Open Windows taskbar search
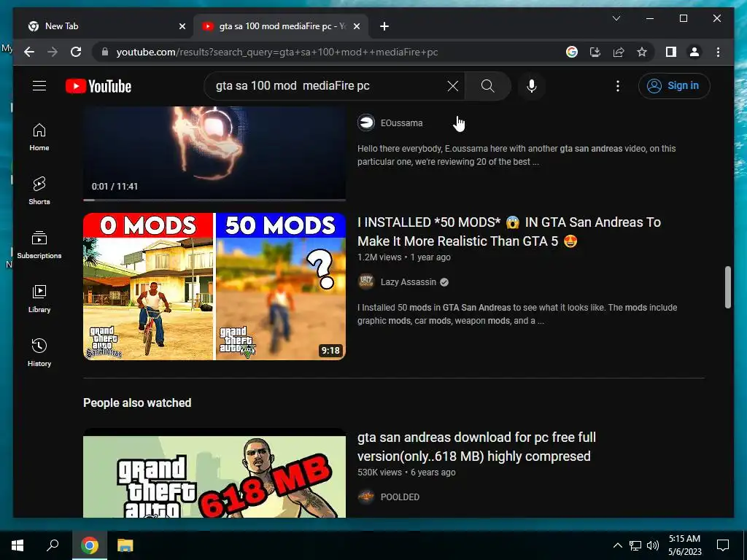Image resolution: width=747 pixels, height=560 pixels. pyautogui.click(x=53, y=545)
